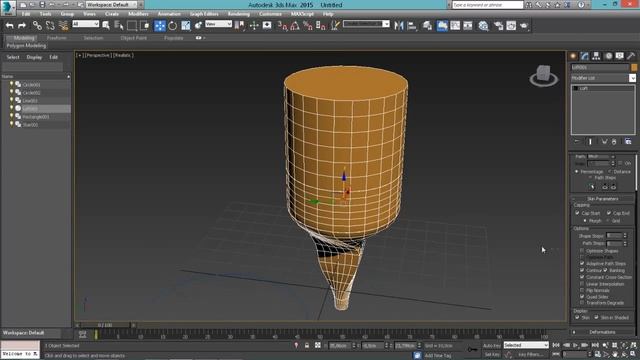The image size is (640, 360).
Task: Open the Motion command panel tab
Action: point(608,56)
